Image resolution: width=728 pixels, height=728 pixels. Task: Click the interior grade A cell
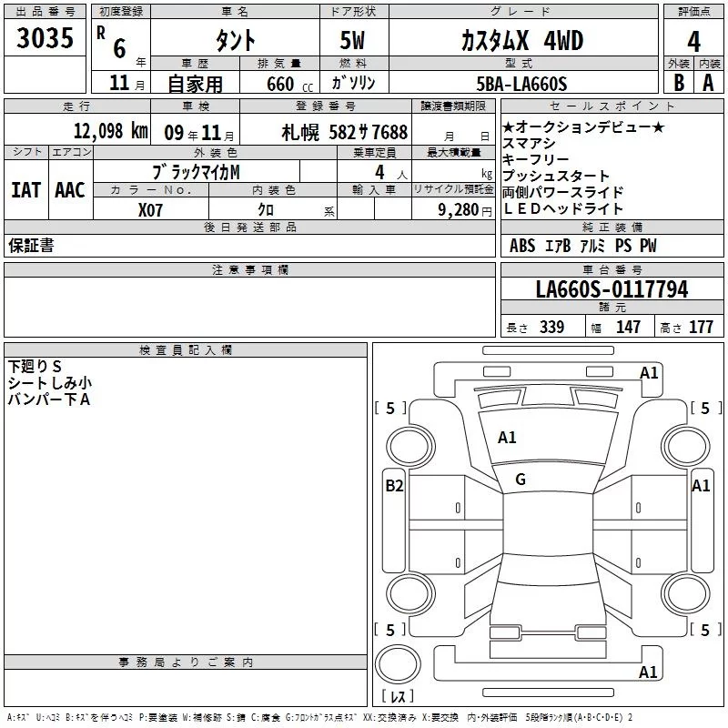708,82
